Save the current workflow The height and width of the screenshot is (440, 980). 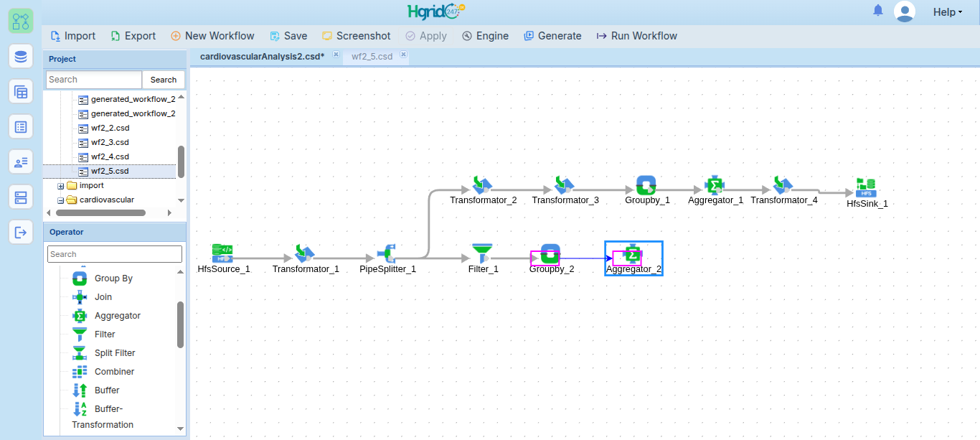coord(288,36)
